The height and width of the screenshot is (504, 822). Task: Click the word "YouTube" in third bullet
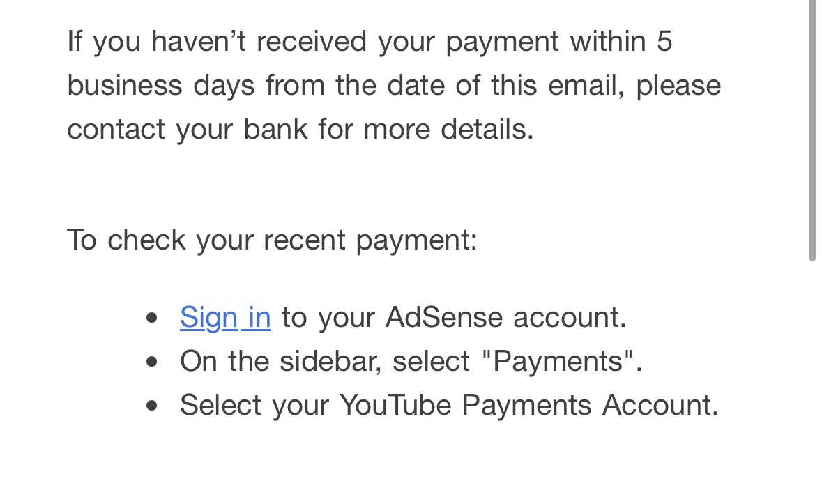point(395,406)
